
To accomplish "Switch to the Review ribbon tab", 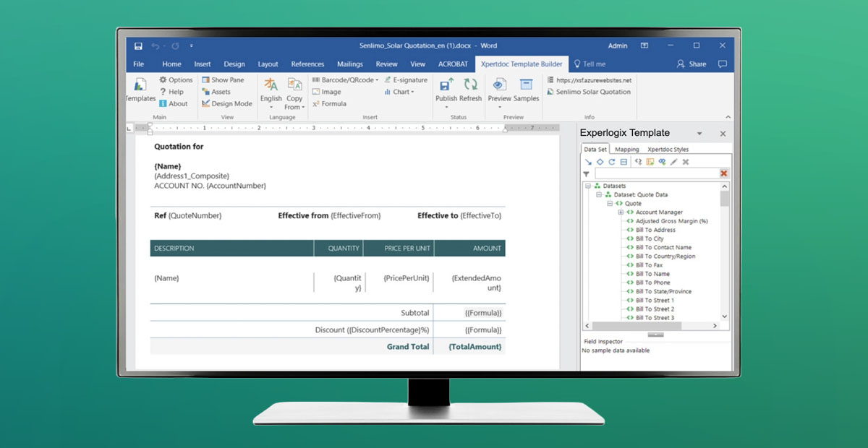I will (x=387, y=64).
